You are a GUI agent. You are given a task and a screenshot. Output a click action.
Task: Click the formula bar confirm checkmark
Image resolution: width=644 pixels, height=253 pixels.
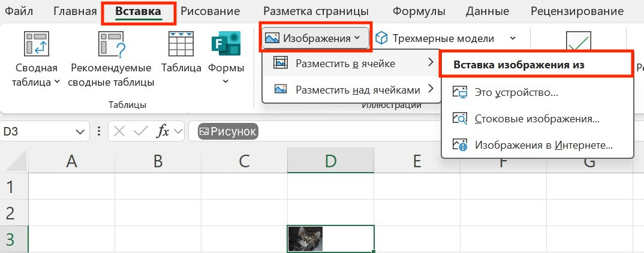pos(141,131)
